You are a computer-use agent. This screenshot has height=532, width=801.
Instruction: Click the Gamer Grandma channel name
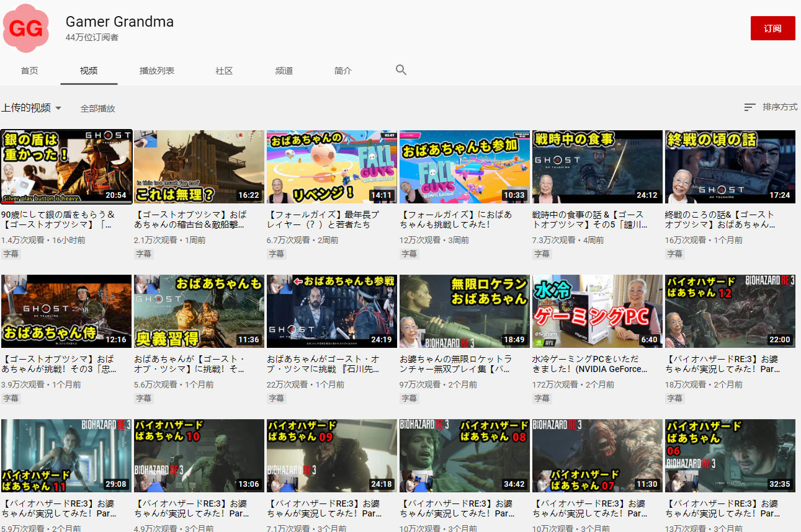pos(120,22)
